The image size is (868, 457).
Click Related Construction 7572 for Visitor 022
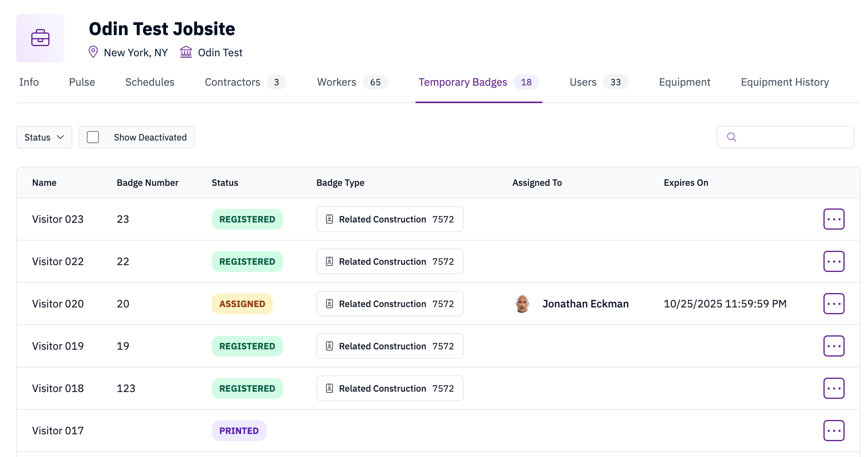(x=390, y=261)
